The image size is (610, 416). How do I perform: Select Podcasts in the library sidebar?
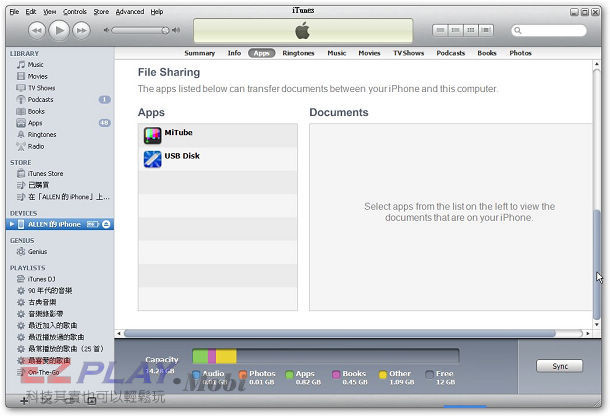[x=60, y=100]
